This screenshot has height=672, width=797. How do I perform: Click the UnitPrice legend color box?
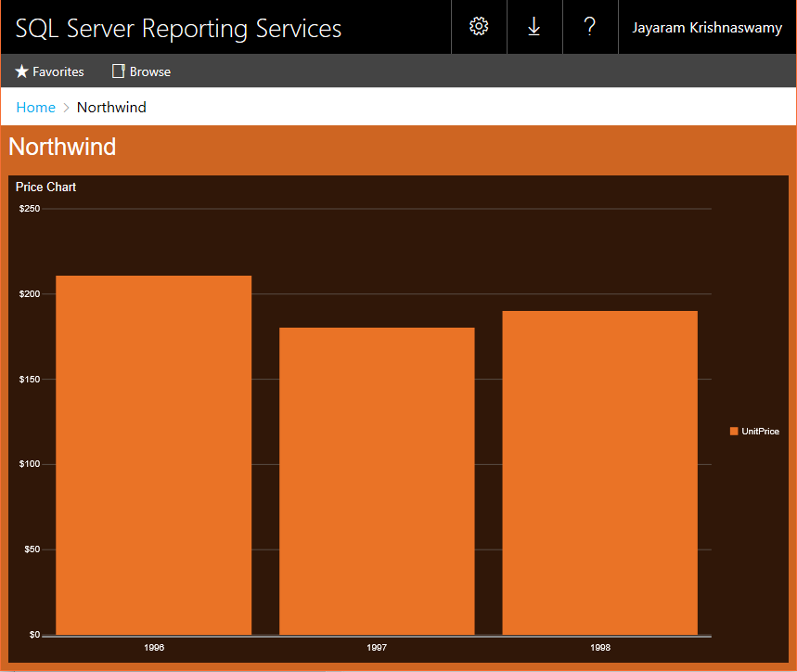click(x=733, y=431)
